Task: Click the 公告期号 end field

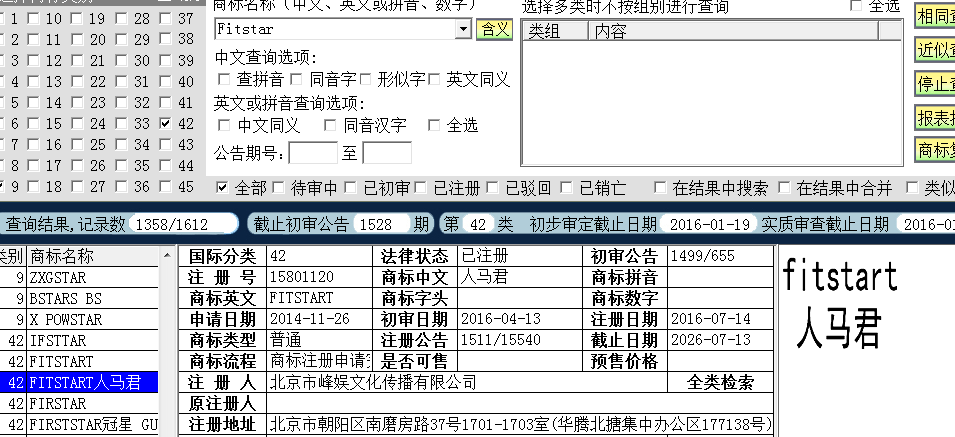Action: pyautogui.click(x=387, y=153)
